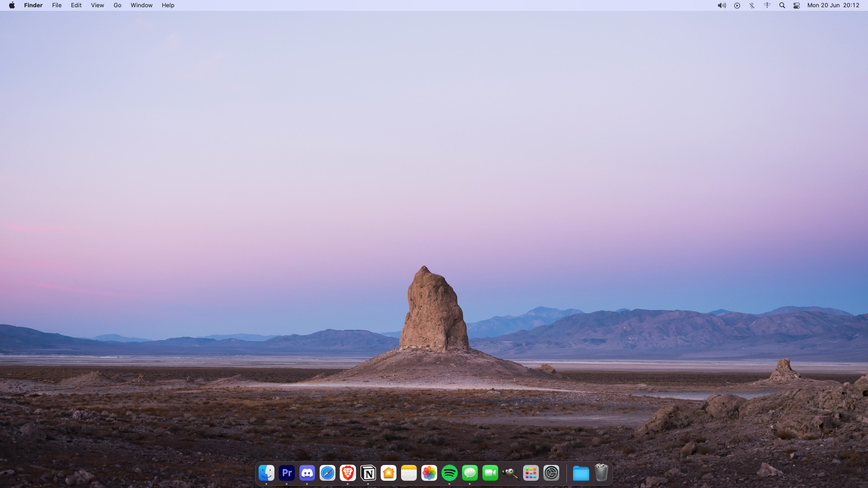Open the File menu
This screenshot has width=868, height=488.
(57, 5)
